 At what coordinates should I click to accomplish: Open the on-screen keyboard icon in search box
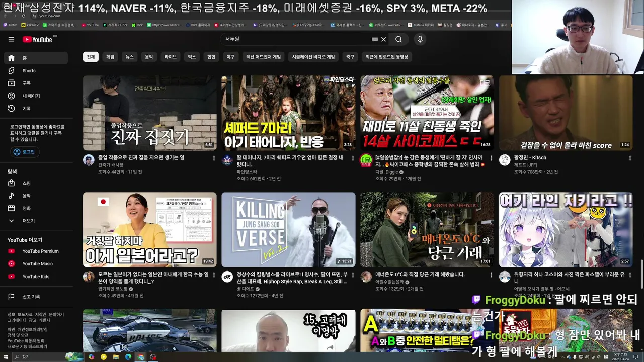375,39
